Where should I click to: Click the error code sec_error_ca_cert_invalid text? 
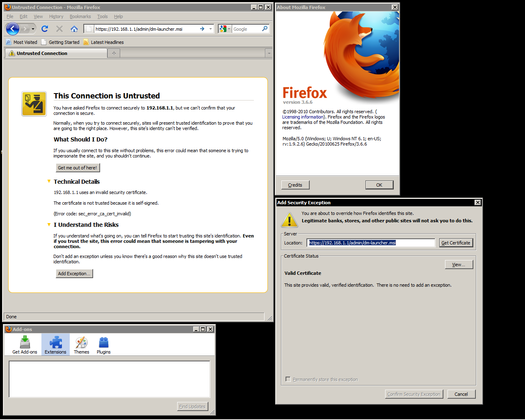(92, 214)
